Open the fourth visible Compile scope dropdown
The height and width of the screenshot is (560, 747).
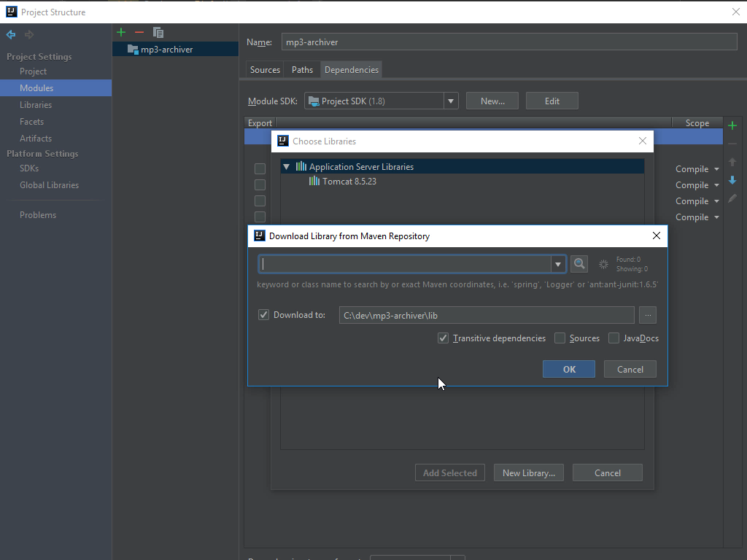[x=697, y=217]
